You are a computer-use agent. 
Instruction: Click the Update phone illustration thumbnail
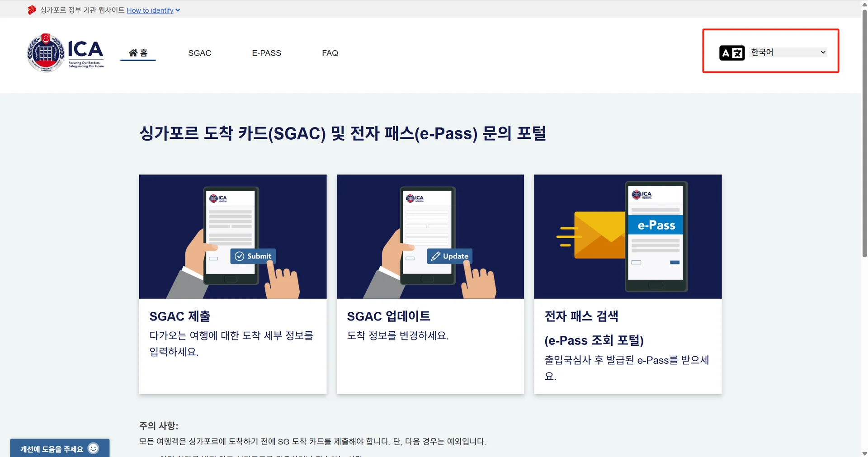point(430,236)
